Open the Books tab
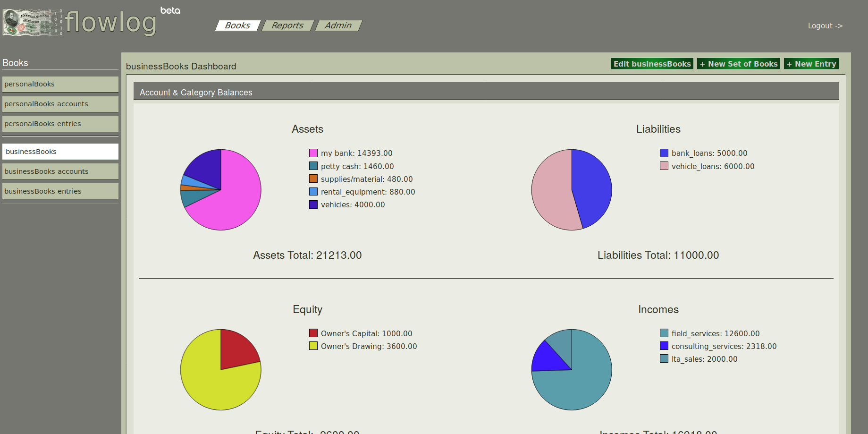 [237, 26]
